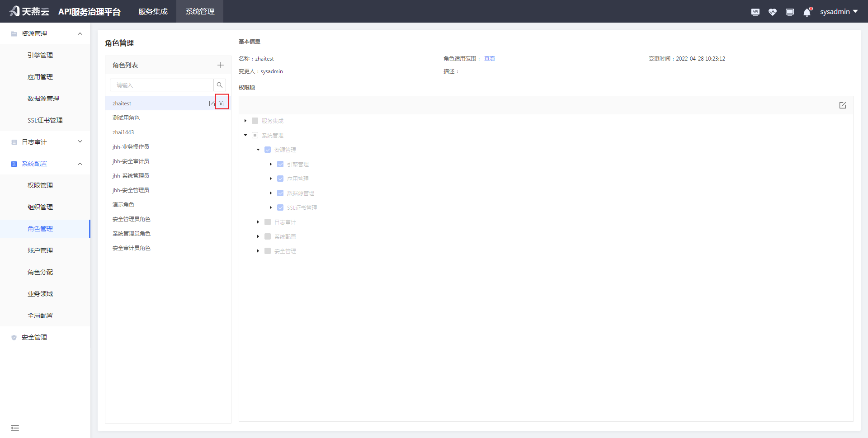The width and height of the screenshot is (868, 438).
Task: Open the health monitor heart icon
Action: [772, 12]
